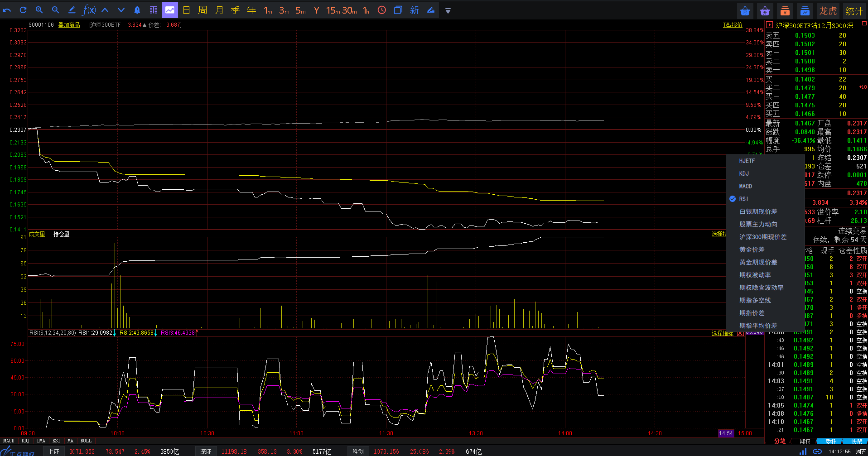
Task: Click the zoom in magnifier icon
Action: pyautogui.click(x=39, y=10)
